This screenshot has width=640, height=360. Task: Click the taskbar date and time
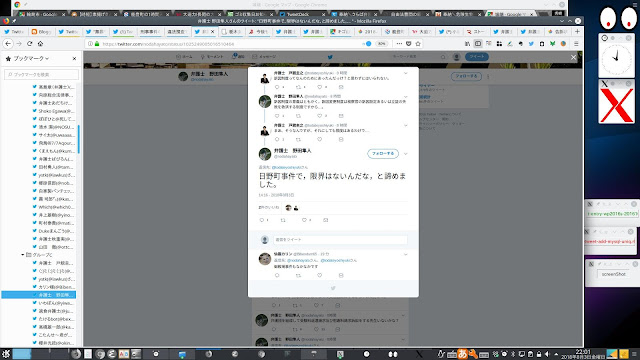583,354
